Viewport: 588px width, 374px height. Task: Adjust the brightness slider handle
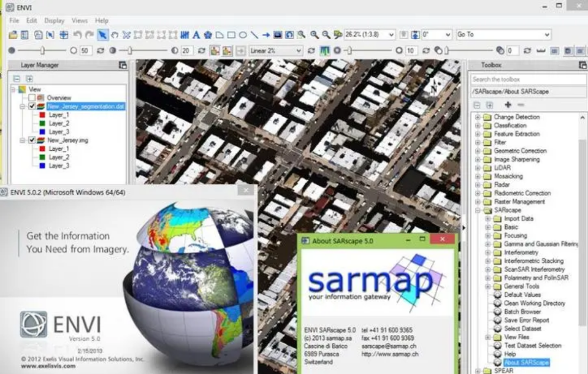tap(42, 50)
